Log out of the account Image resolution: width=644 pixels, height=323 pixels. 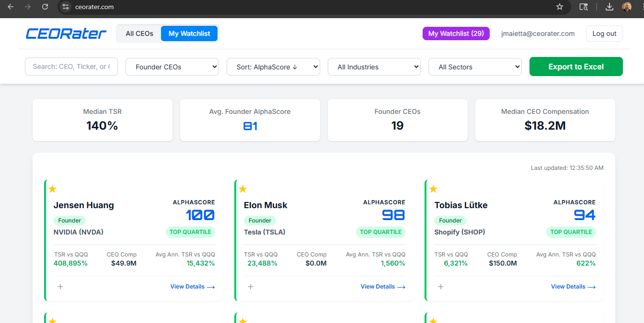(604, 33)
